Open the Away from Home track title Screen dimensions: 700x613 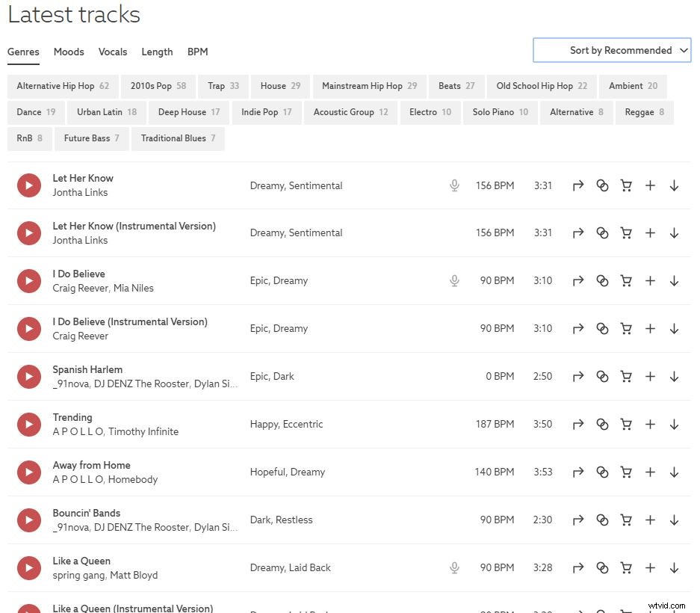coord(91,465)
